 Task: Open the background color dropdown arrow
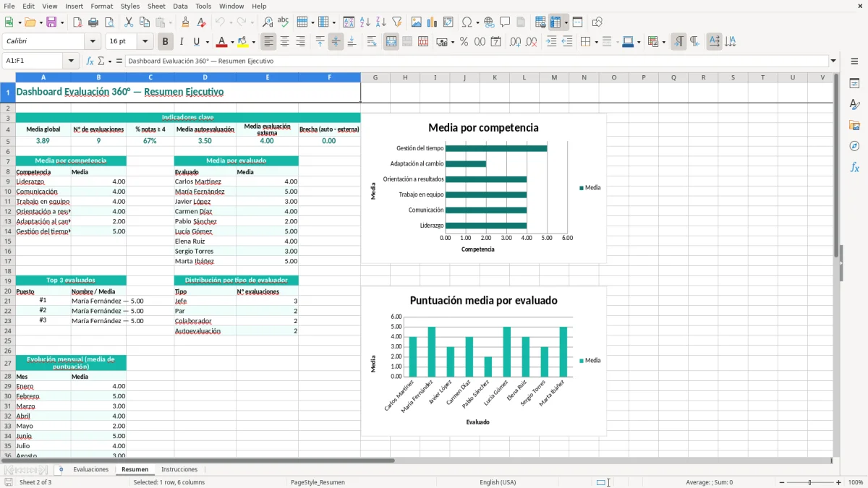tap(253, 42)
